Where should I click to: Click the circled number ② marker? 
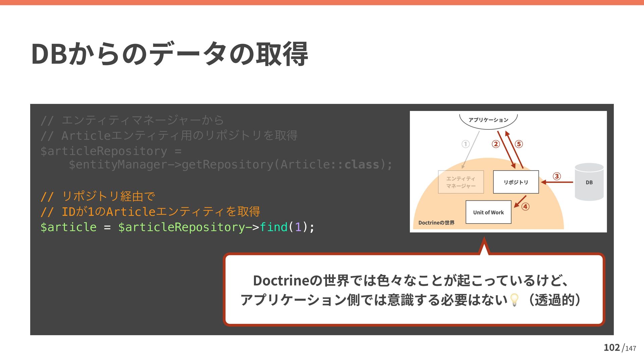point(495,144)
